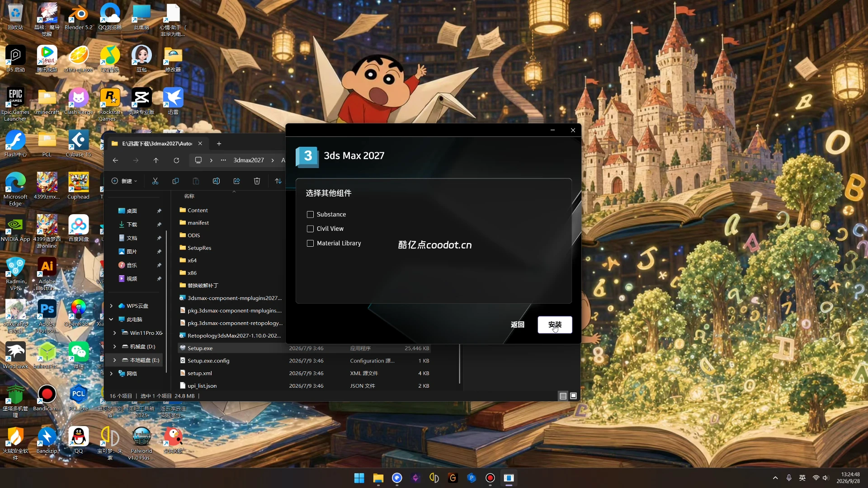868x488 pixels.
Task: Click the 3dmax2027 breadcrumb segment
Action: point(249,160)
